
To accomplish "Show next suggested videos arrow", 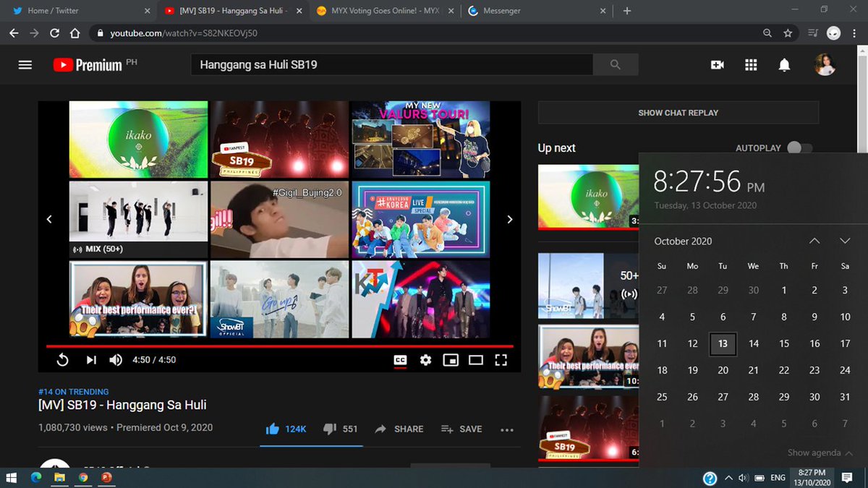I will point(510,219).
